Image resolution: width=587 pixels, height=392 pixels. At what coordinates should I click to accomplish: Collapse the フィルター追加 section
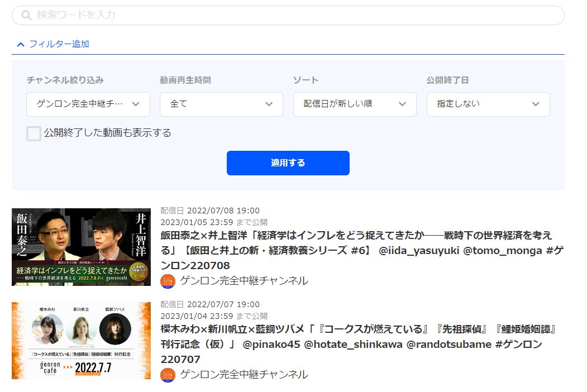53,44
